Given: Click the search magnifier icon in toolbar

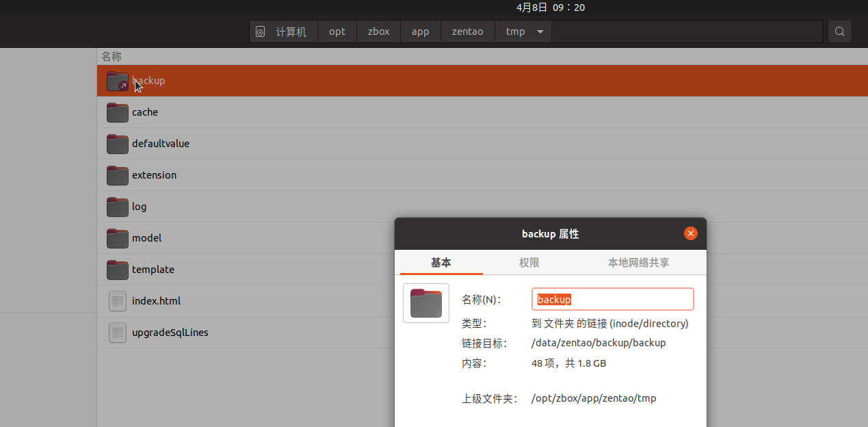Looking at the screenshot, I should coord(839,31).
